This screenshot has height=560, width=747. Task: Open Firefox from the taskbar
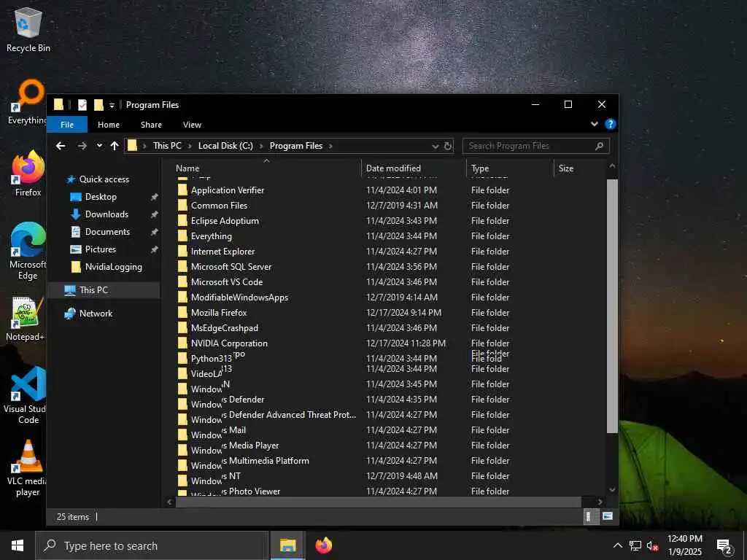[x=323, y=545]
